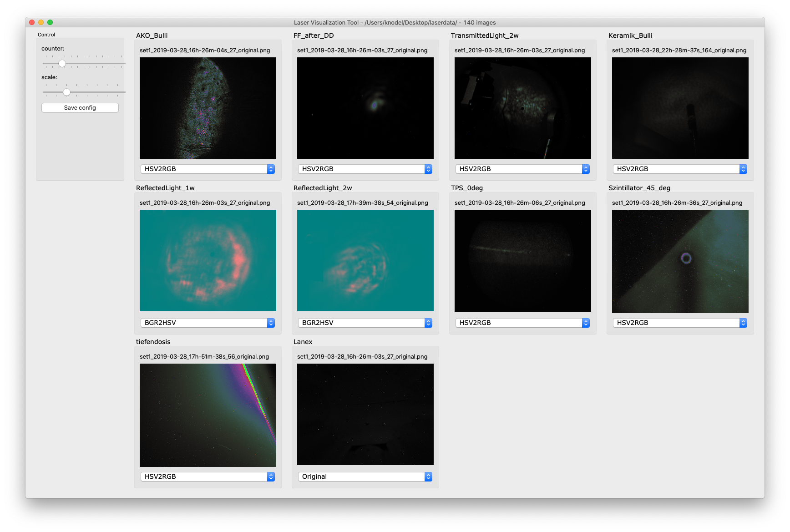Click the Szintillator_45_deg image with ring
This screenshot has width=790, height=532.
point(680,261)
